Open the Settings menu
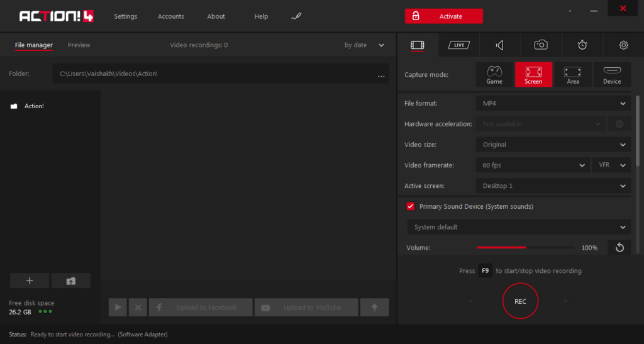 126,16
